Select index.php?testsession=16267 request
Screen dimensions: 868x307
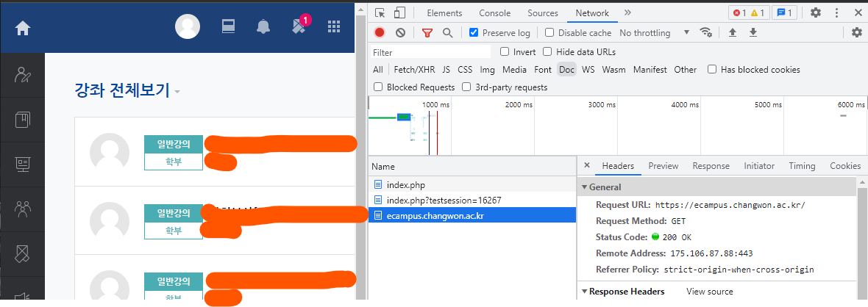(x=472, y=200)
